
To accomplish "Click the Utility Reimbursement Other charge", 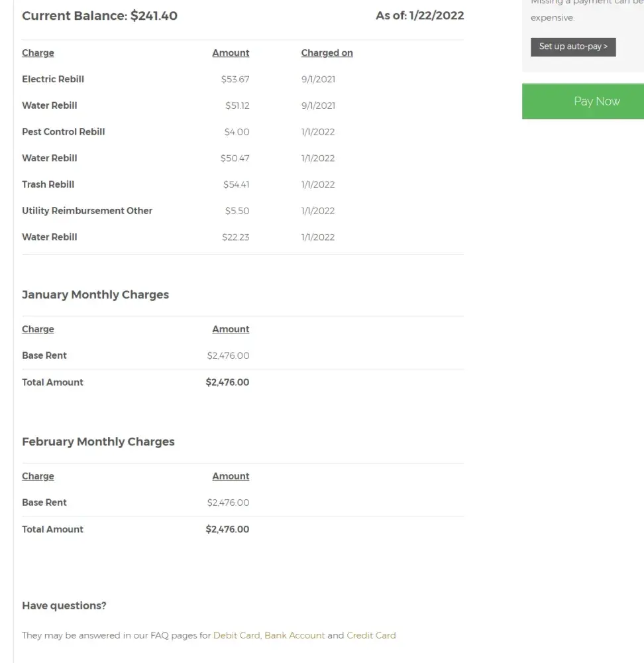I will pos(87,211).
